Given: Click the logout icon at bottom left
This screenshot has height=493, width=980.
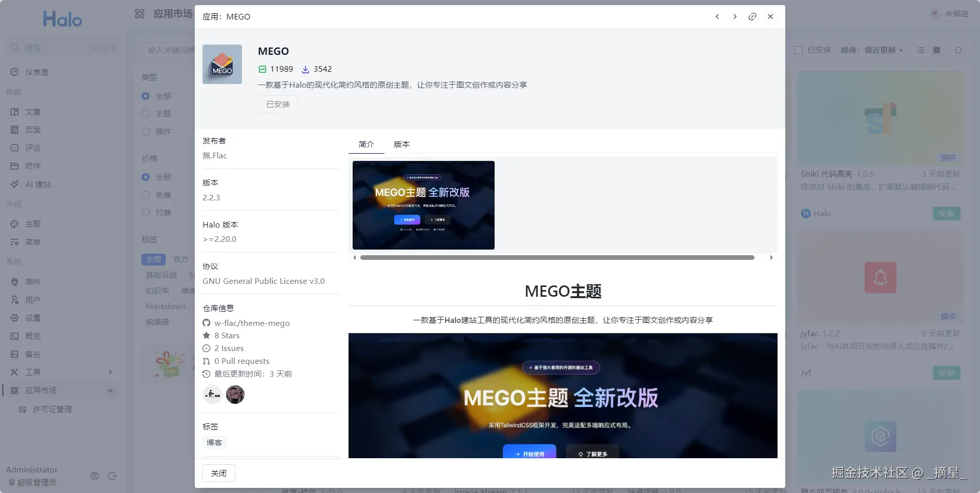Looking at the screenshot, I should (112, 476).
